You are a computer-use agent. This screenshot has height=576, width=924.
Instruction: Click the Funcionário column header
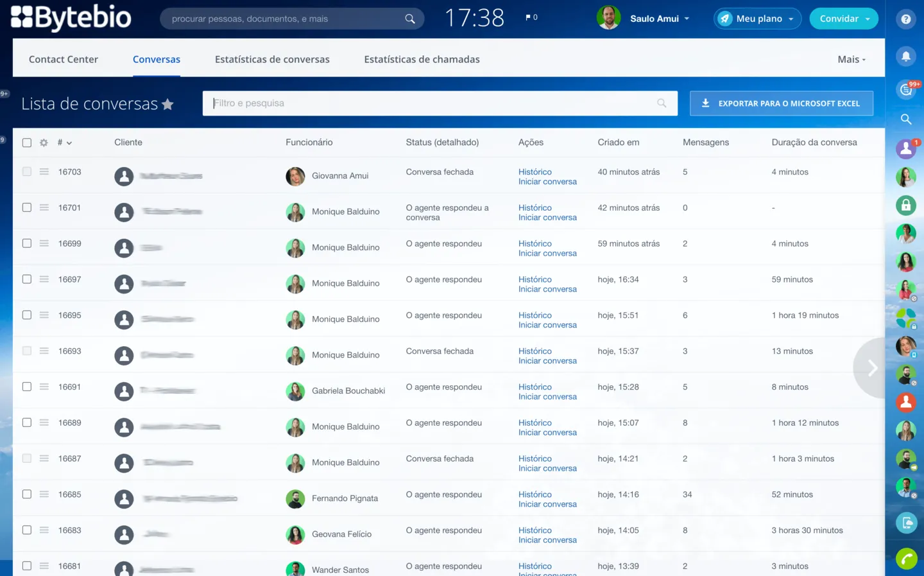(x=309, y=143)
